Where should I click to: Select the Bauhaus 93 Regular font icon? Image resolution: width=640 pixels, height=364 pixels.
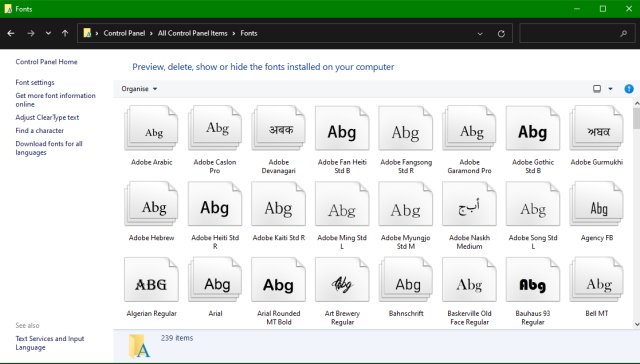coord(533,280)
